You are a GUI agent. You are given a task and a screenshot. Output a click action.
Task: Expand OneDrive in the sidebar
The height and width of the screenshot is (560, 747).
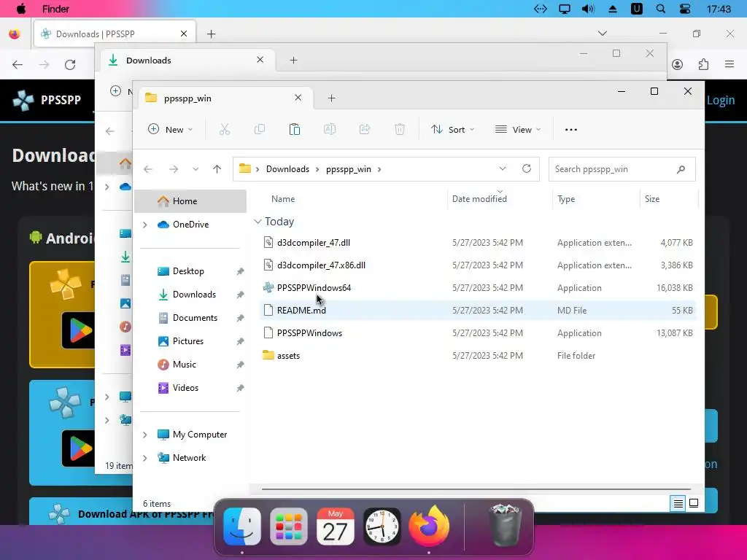click(145, 225)
